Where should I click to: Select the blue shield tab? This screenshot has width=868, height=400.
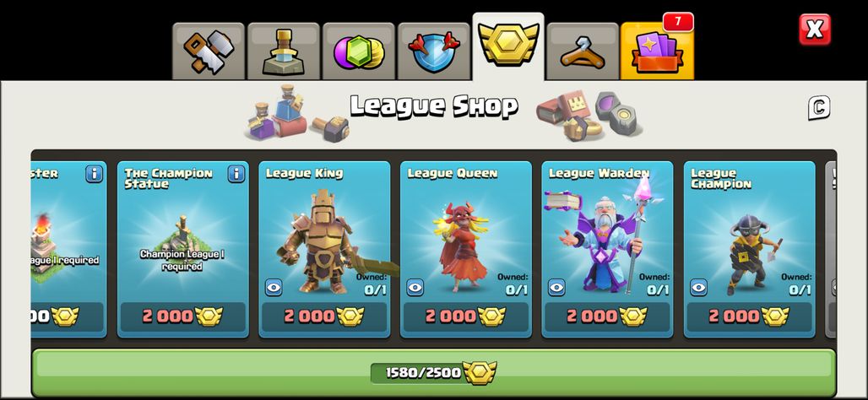point(434,51)
